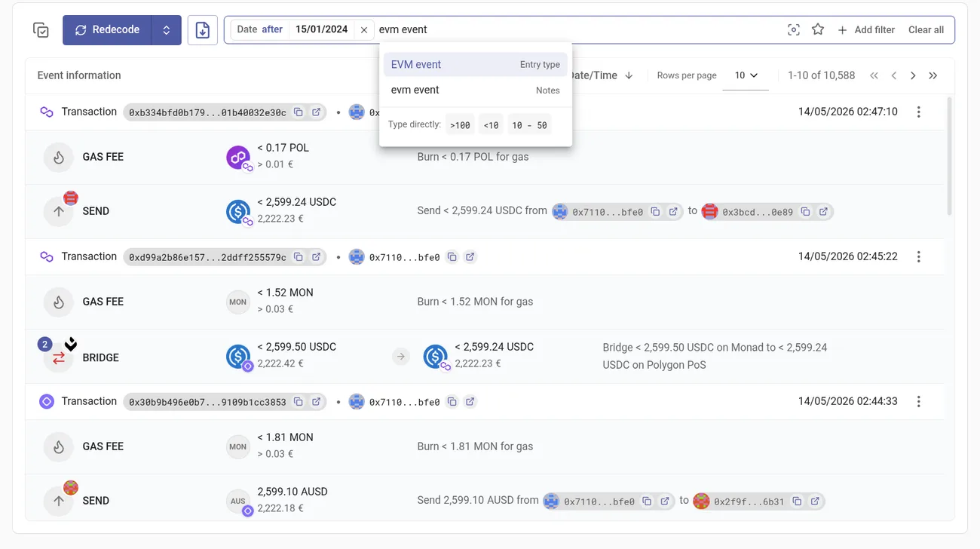Remove the Date after 15/01/2024 filter
Screen dimensions: 980x549
[x=364, y=30]
